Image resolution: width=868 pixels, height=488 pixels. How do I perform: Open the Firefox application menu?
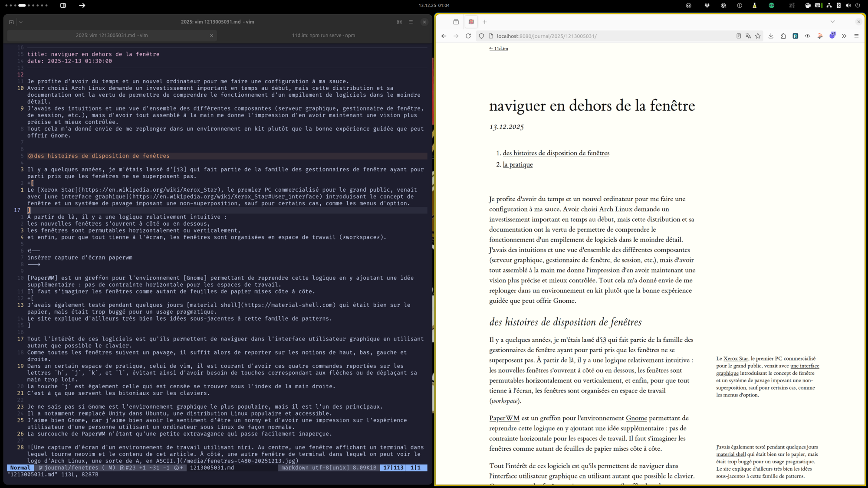[x=857, y=36]
